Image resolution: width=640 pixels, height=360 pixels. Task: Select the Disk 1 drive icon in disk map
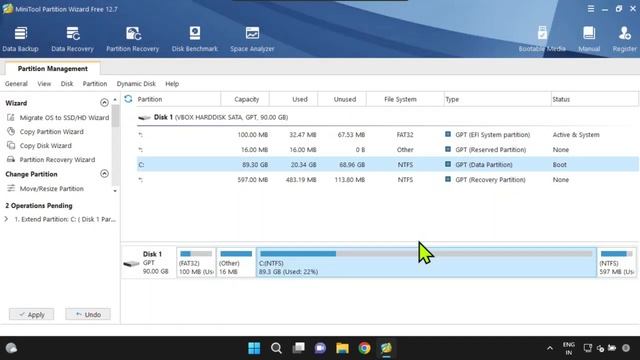coord(131,264)
